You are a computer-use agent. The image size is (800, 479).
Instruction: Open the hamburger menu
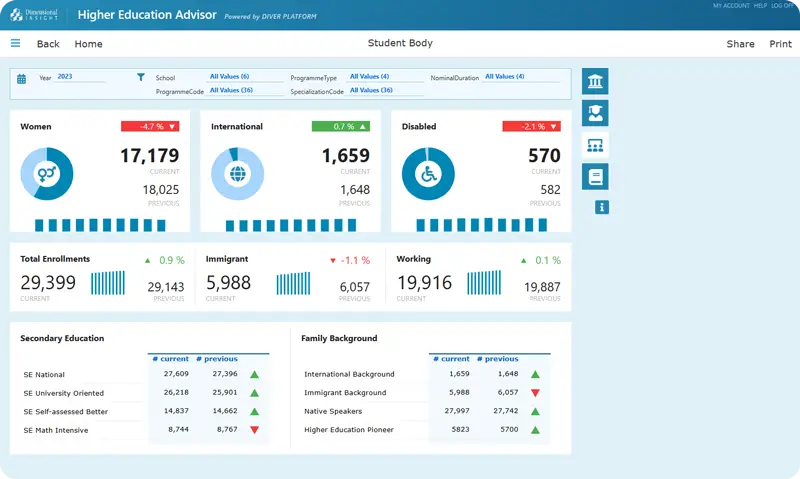[x=15, y=43]
